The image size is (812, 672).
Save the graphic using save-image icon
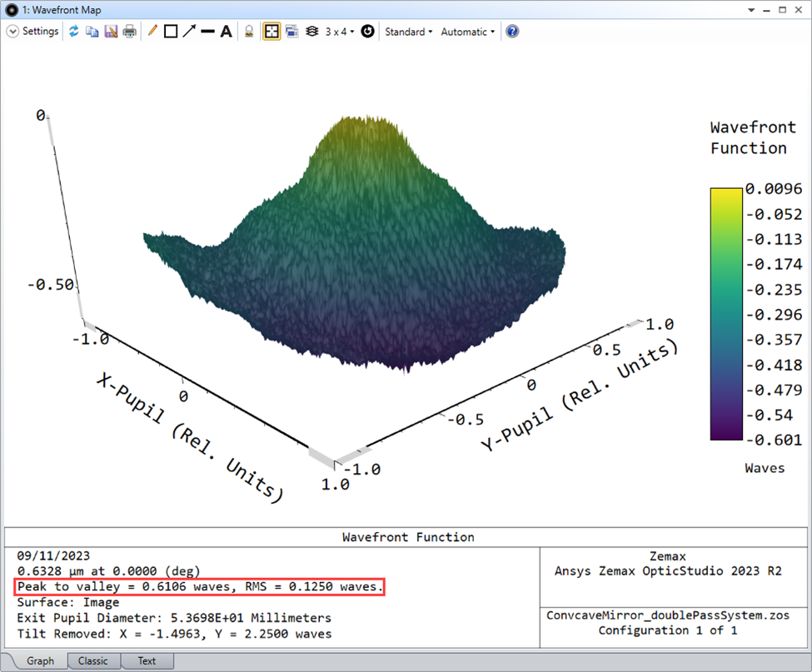click(x=111, y=32)
